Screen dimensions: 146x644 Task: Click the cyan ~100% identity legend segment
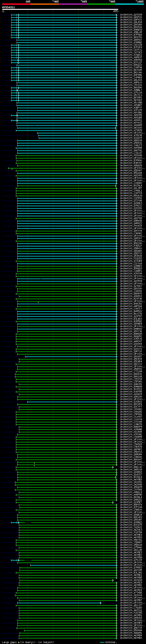click(x=130, y=4)
